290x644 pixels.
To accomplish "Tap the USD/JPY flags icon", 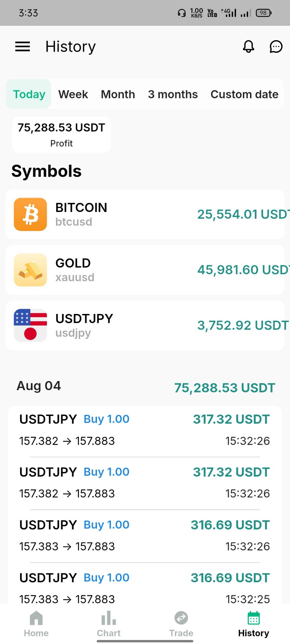I will pyautogui.click(x=30, y=325).
